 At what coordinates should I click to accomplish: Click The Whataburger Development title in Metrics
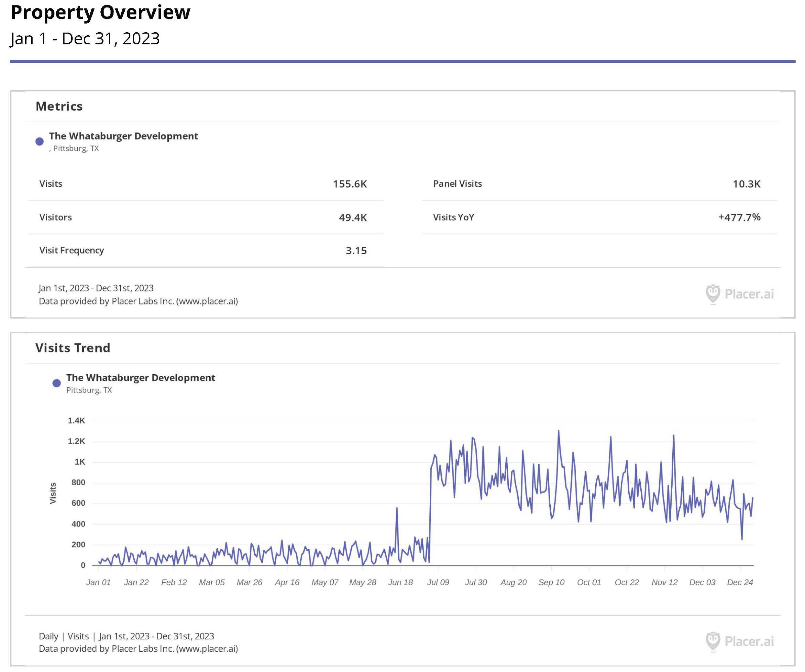click(x=123, y=136)
